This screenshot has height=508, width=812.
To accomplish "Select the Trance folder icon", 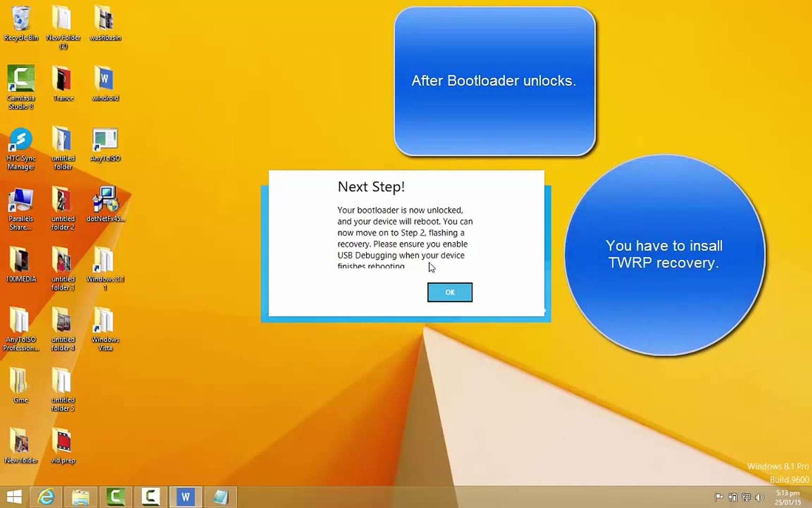I will pyautogui.click(x=63, y=84).
